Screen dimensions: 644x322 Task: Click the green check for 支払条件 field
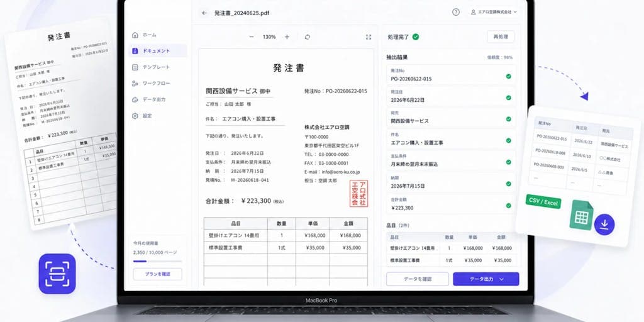[508, 162]
